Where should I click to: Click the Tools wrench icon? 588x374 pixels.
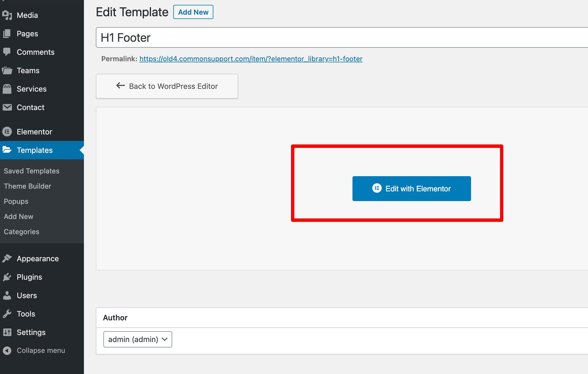7,314
